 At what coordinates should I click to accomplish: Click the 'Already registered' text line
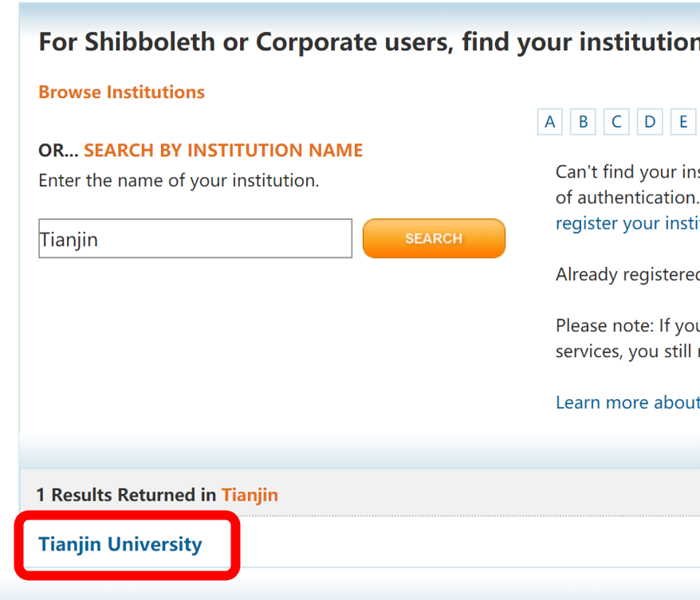pos(627,275)
